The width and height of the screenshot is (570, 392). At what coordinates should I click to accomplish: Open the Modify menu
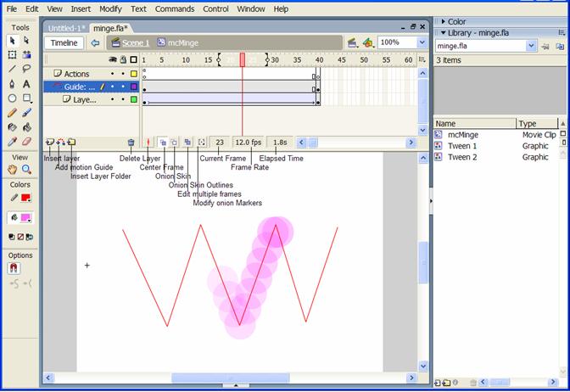pyautogui.click(x=110, y=8)
